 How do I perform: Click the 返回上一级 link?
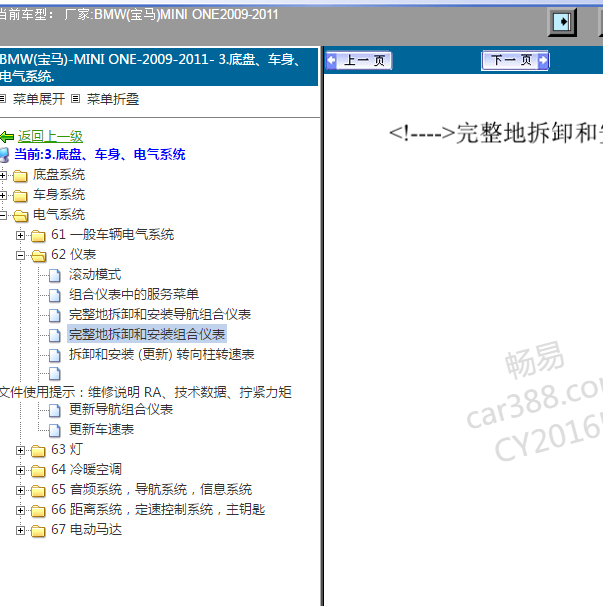tap(50, 136)
